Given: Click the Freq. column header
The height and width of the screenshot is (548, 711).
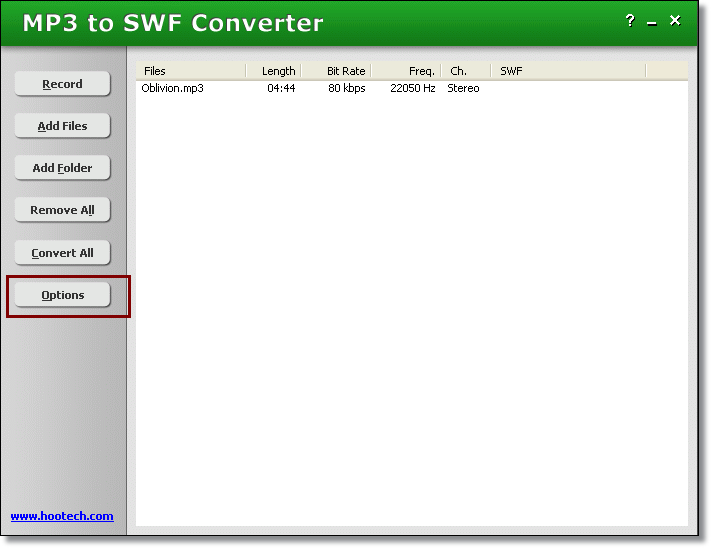Looking at the screenshot, I should (x=406, y=71).
